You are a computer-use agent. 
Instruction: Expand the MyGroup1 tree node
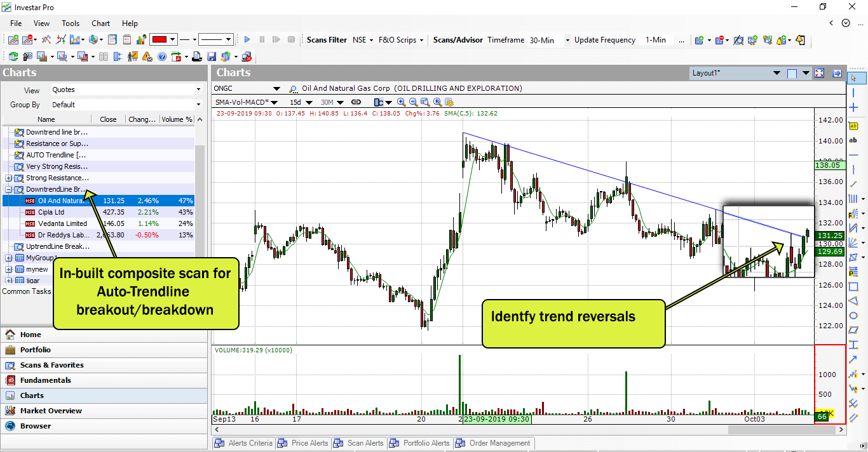click(8, 257)
